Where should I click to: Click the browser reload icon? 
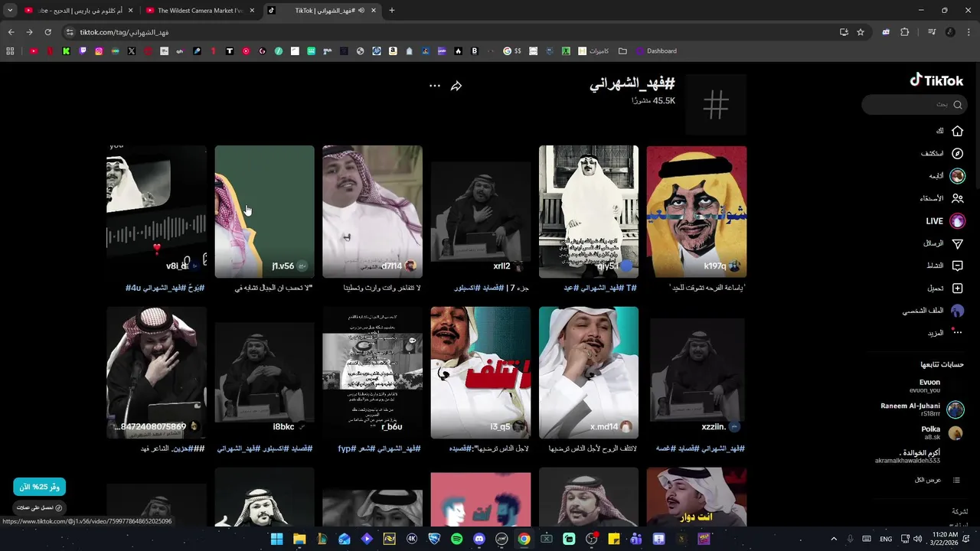click(47, 32)
